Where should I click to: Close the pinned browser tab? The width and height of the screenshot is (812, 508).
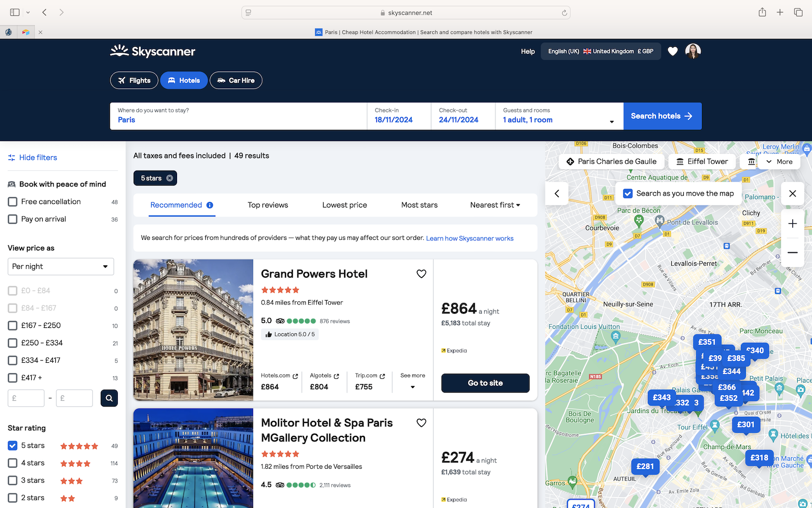point(40,32)
